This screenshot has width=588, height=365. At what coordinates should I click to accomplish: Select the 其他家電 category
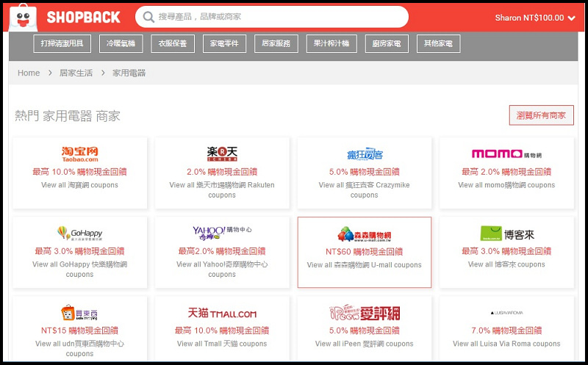[438, 43]
